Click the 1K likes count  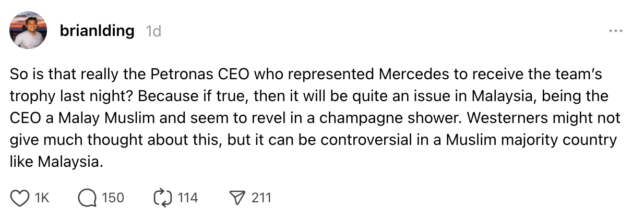41,198
